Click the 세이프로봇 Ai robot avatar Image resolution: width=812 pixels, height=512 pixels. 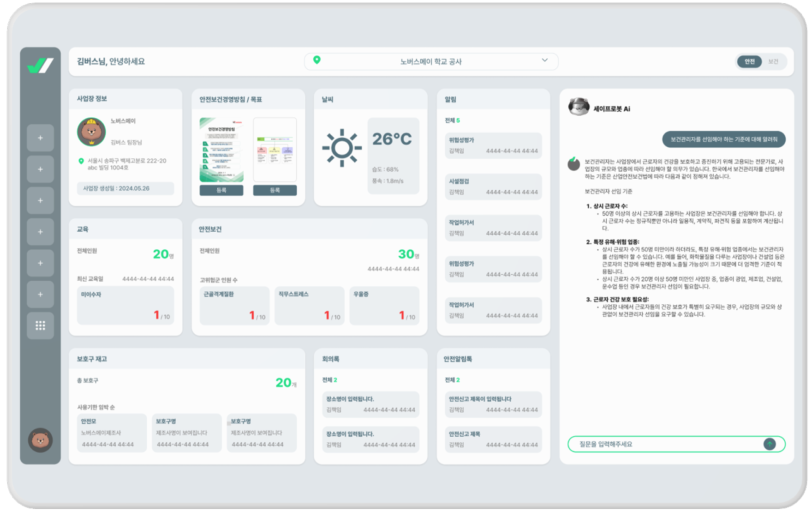[579, 107]
